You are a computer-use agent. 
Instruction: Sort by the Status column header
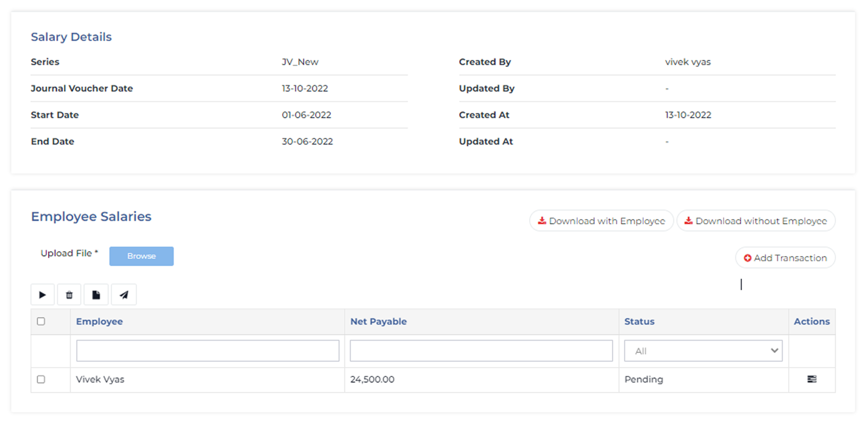tap(639, 322)
